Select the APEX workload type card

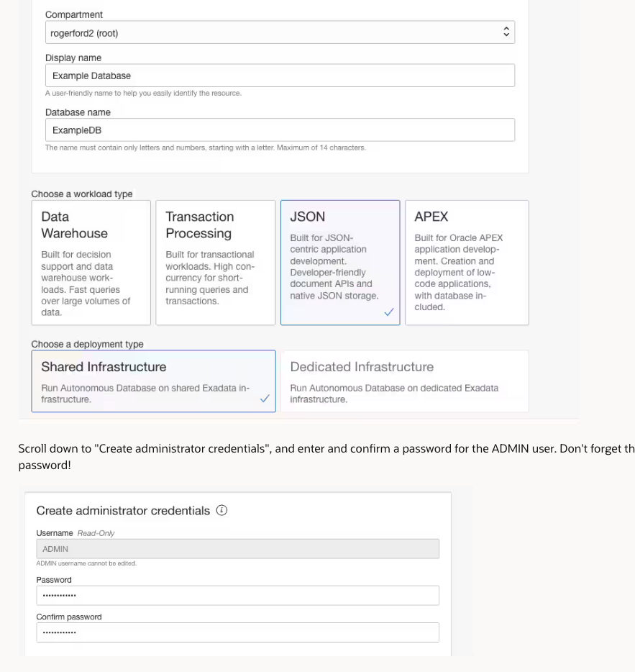coord(467,263)
